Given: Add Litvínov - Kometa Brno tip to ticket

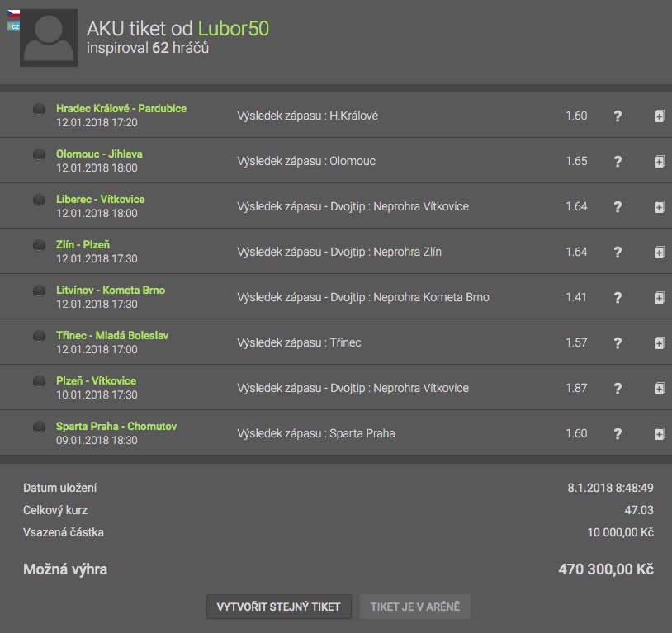Looking at the screenshot, I should tap(660, 298).
